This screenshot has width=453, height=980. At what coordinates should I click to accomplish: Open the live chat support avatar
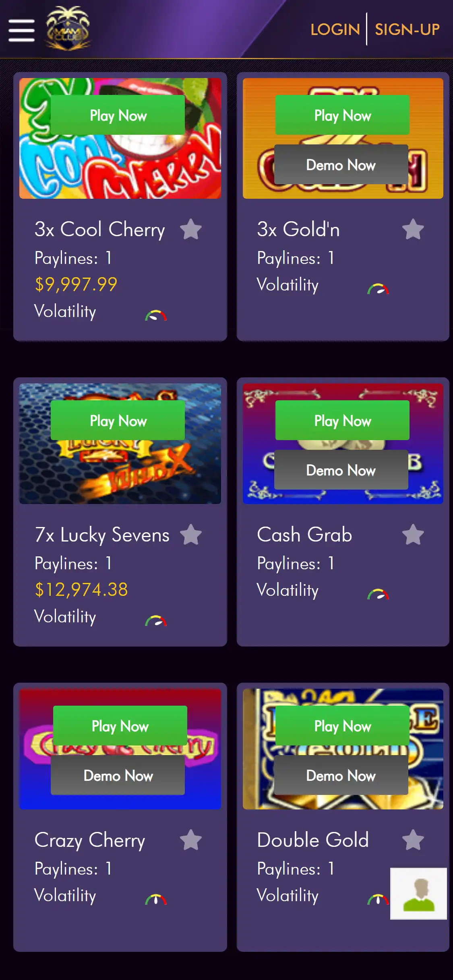(x=418, y=894)
